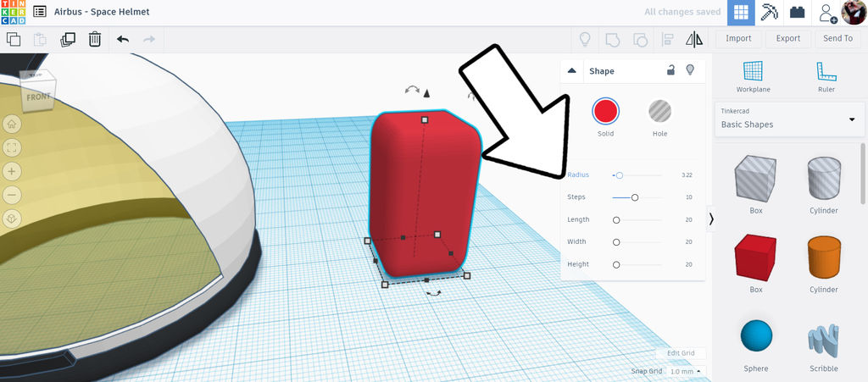Image resolution: width=868 pixels, height=382 pixels.
Task: Collapse shapes sidebar with chevron
Action: tap(711, 219)
